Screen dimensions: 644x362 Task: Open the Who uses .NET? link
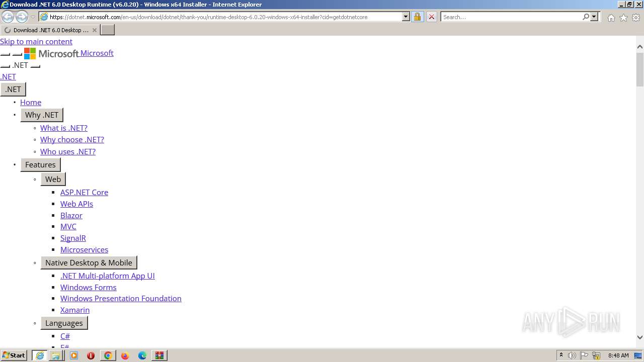point(68,152)
